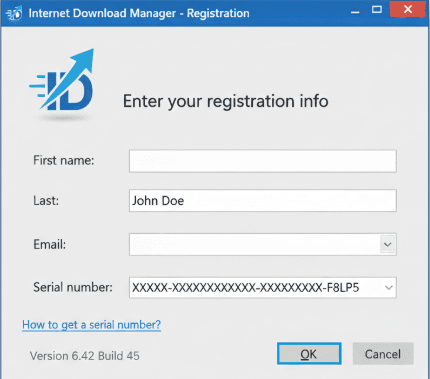Click the 'Last:' label
The image size is (430, 379).
46,201
